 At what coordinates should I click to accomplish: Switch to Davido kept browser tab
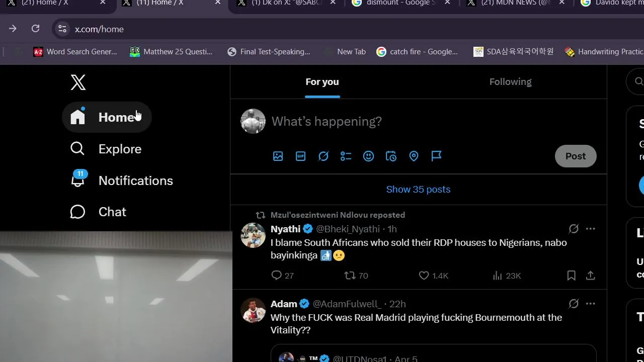[612, 3]
